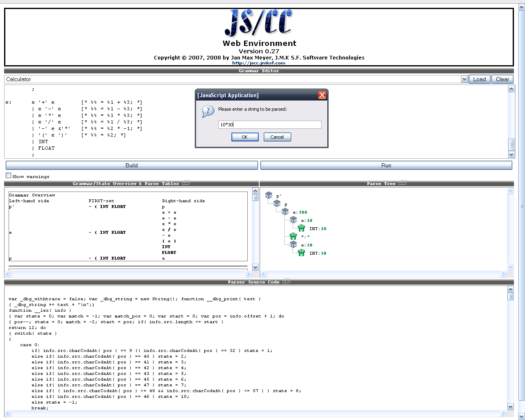Enable the Show warnings checkbox
The width and height of the screenshot is (525, 420).
coord(8,175)
